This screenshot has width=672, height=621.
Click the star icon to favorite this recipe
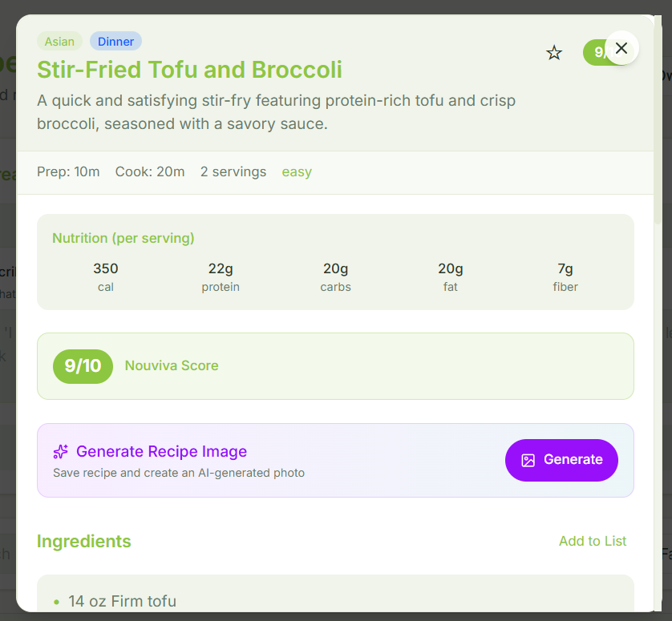tap(554, 52)
